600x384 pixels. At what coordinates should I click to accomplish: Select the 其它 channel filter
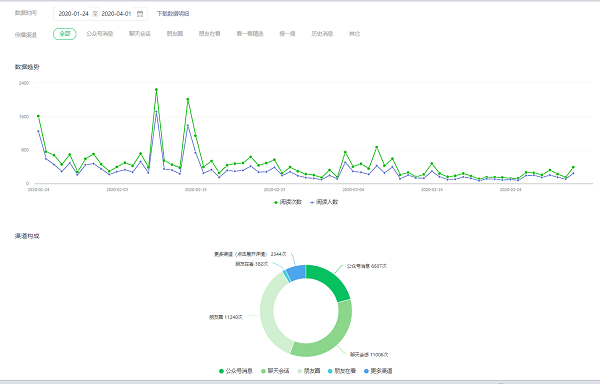coord(354,34)
